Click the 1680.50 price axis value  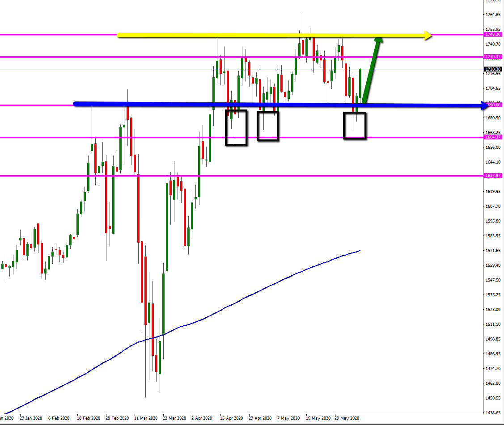(x=493, y=118)
